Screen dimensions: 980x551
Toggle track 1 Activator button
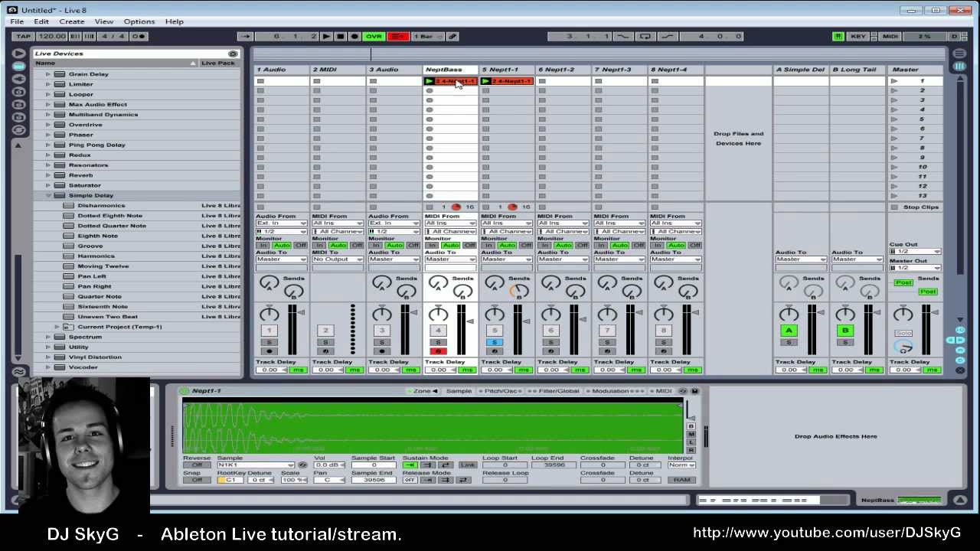[x=269, y=331]
